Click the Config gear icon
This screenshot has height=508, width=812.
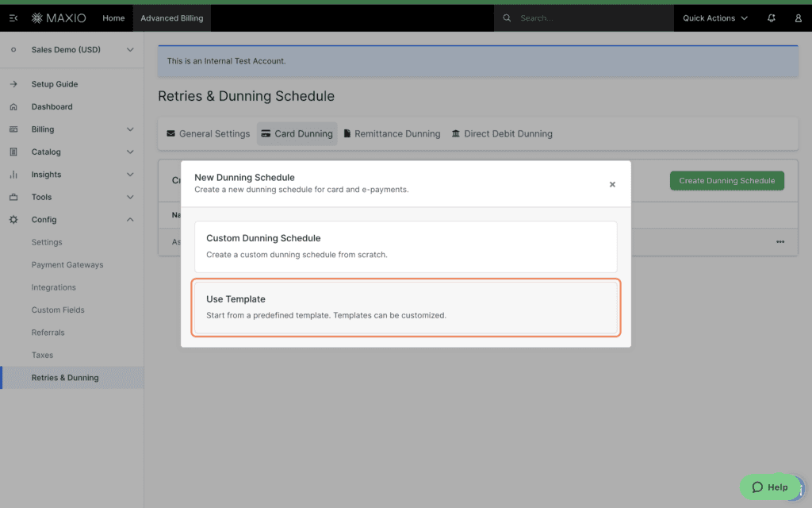[x=13, y=220]
